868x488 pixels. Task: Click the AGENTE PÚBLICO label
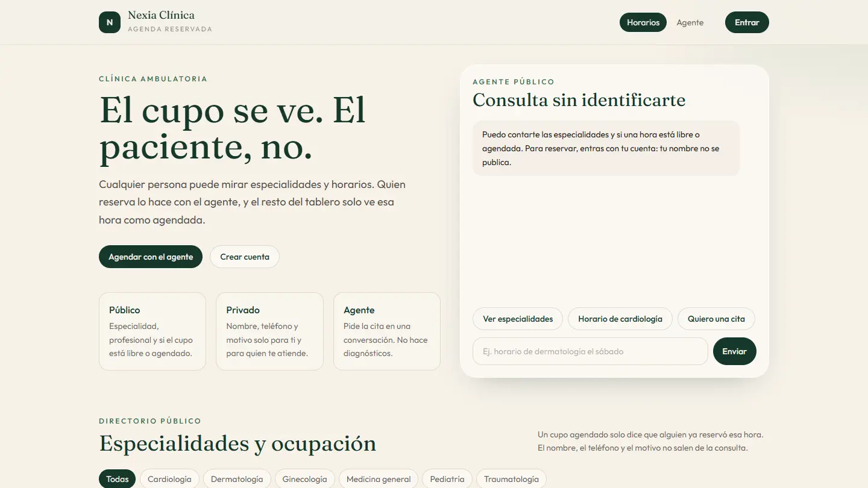click(x=514, y=82)
